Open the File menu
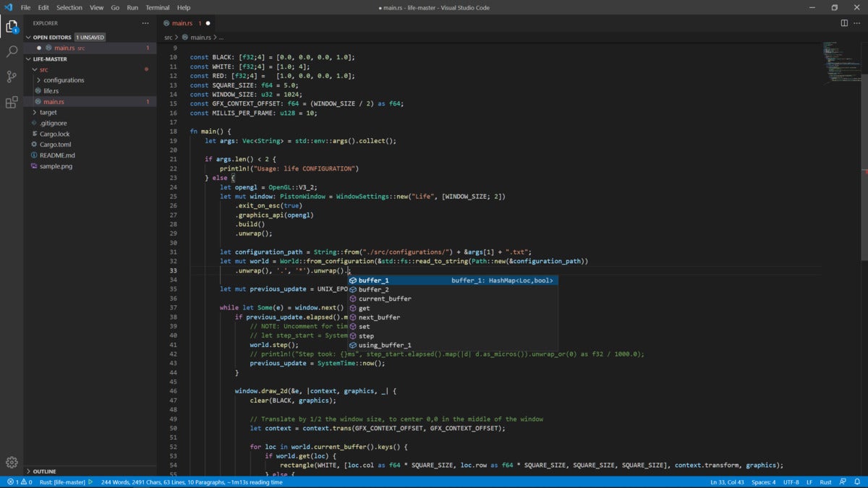 click(x=25, y=7)
